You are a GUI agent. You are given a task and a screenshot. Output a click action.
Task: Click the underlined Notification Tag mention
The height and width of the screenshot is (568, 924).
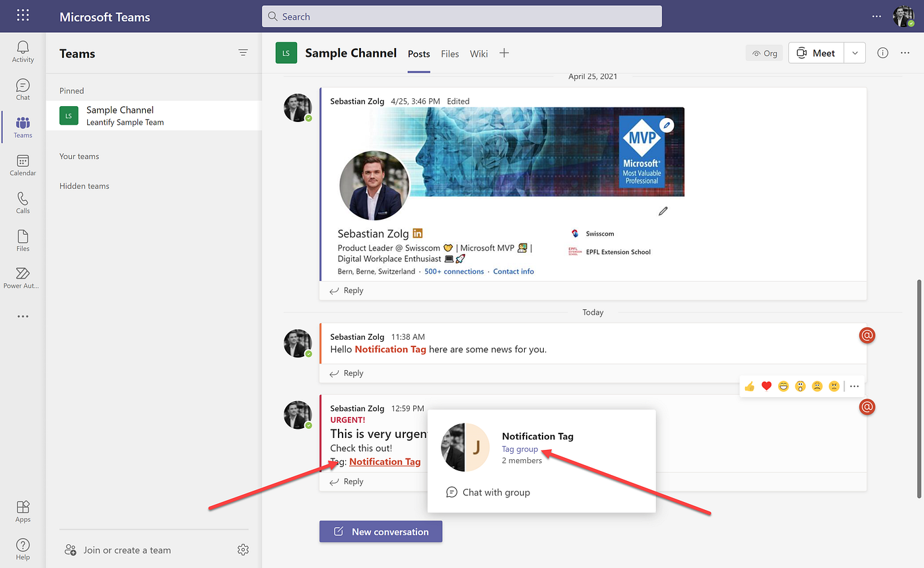pyautogui.click(x=385, y=462)
